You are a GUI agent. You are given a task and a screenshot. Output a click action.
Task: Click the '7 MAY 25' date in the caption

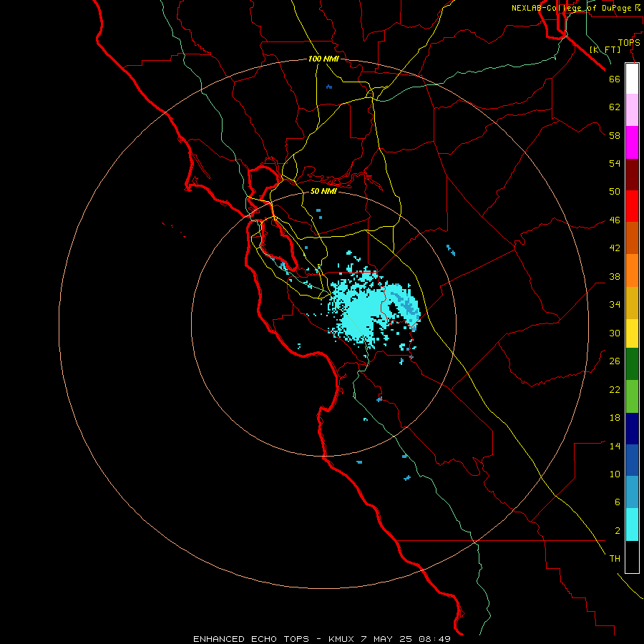click(x=387, y=639)
